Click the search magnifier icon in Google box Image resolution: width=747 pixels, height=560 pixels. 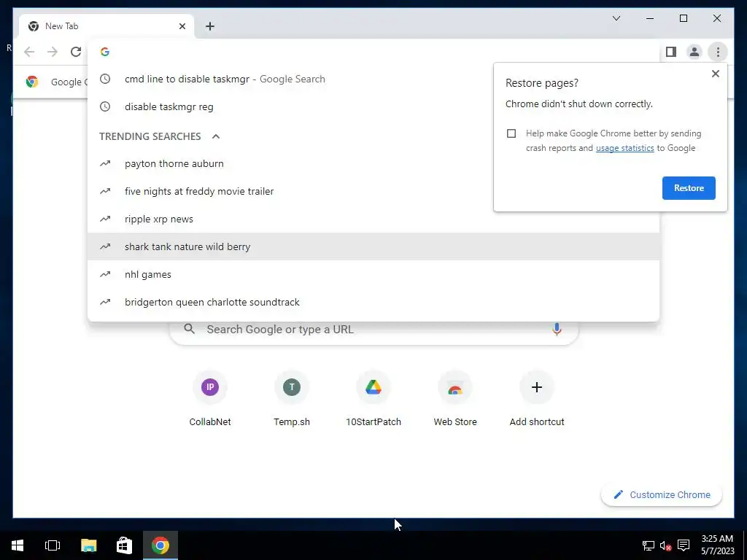pyautogui.click(x=189, y=329)
